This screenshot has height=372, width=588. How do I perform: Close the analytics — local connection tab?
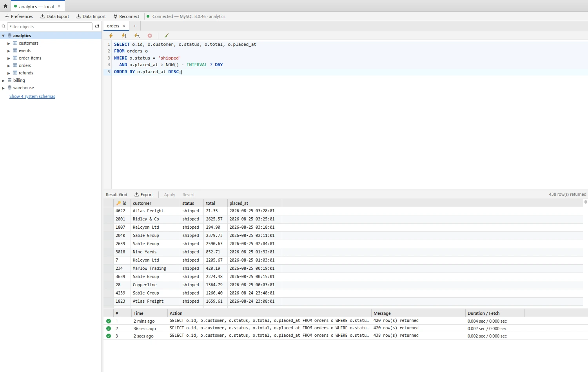(59, 6)
